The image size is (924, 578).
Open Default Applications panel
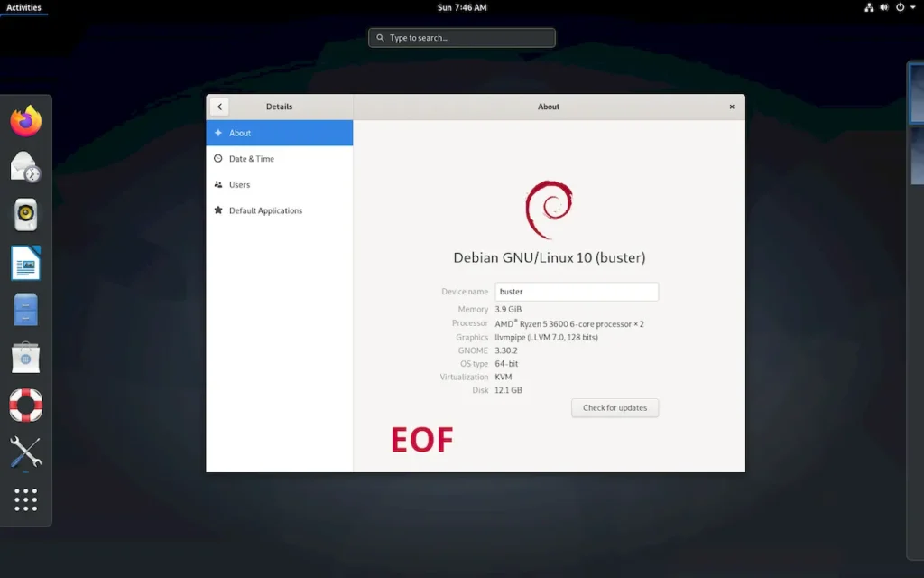click(280, 210)
